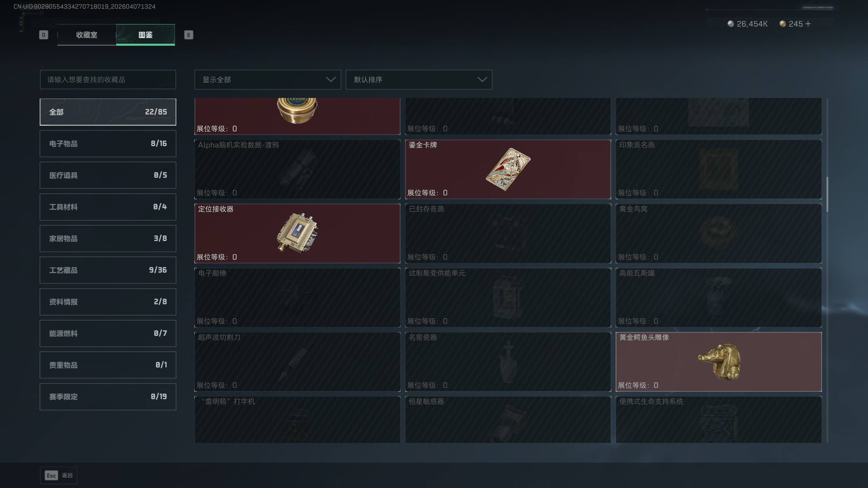This screenshot has height=488, width=868.
Task: Click the golden crocodile head statue icon
Action: tap(719, 362)
